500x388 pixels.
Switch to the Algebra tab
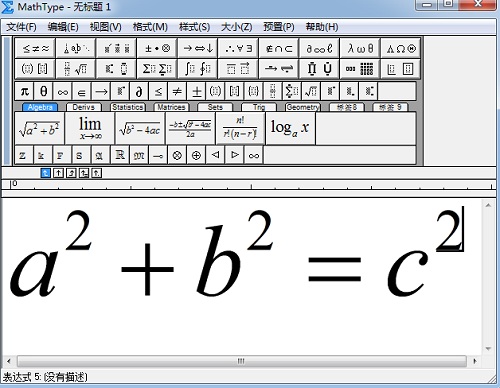coord(40,107)
